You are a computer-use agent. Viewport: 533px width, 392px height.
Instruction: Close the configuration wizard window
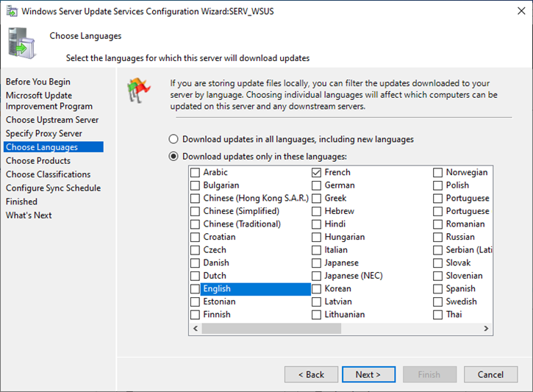click(521, 11)
